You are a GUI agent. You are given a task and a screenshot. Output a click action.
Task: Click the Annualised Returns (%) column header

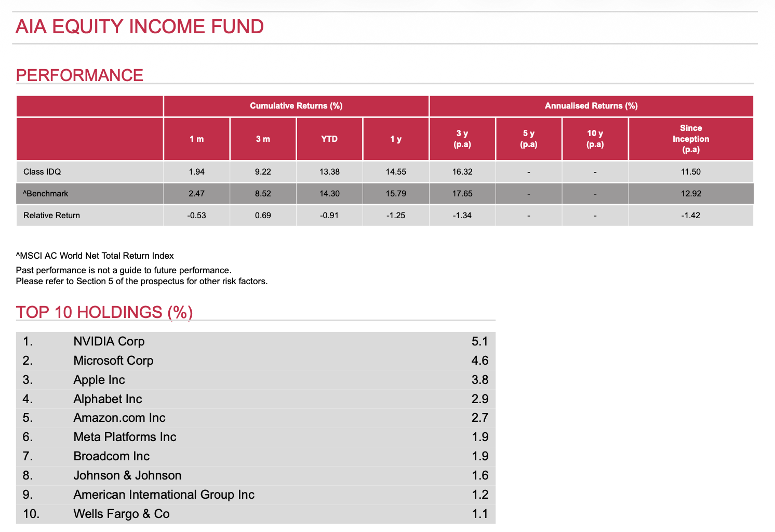coord(591,106)
